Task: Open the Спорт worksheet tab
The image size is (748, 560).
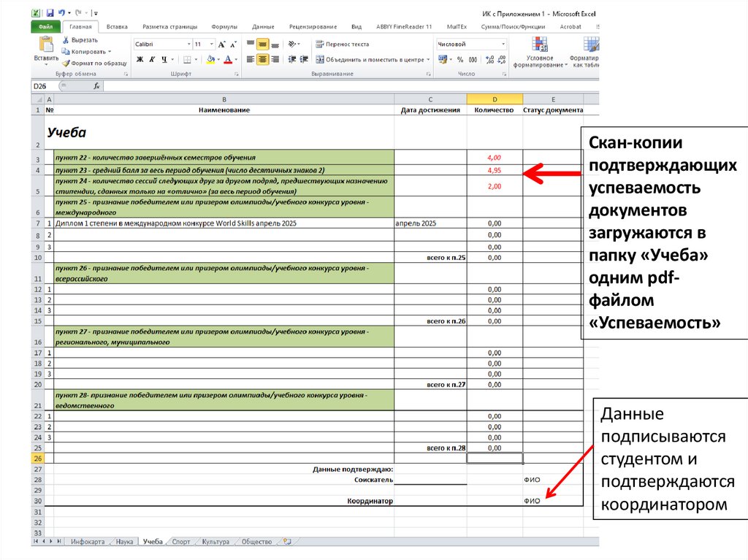Action: (x=181, y=542)
